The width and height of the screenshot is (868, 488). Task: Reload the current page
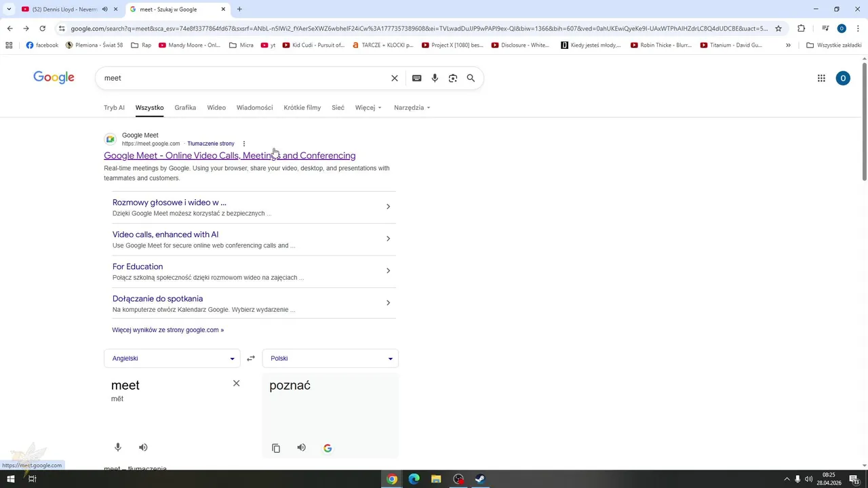(42, 28)
